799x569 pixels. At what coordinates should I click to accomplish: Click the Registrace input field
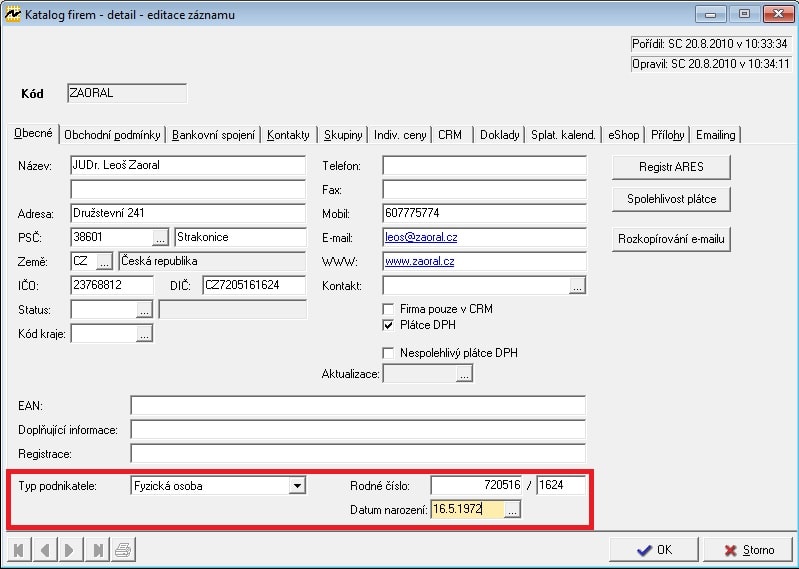(358, 454)
